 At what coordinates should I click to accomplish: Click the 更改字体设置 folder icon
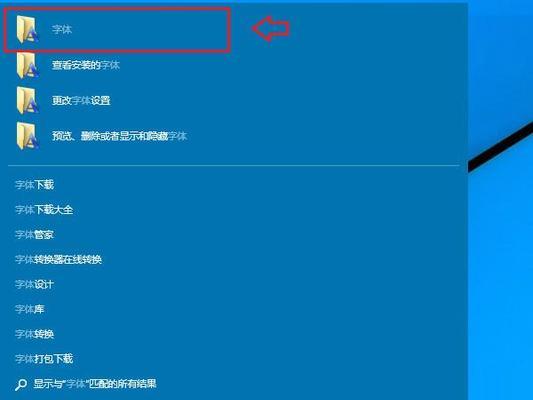click(27, 101)
